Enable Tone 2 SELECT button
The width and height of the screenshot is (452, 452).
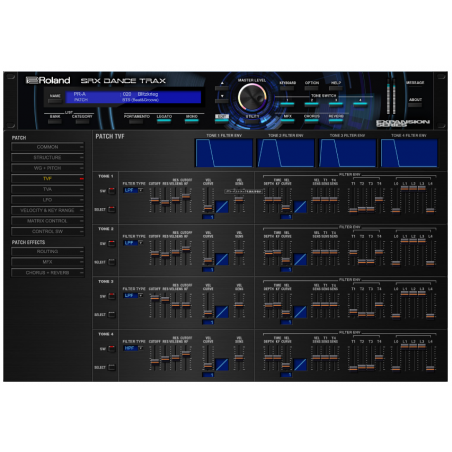click(x=112, y=262)
